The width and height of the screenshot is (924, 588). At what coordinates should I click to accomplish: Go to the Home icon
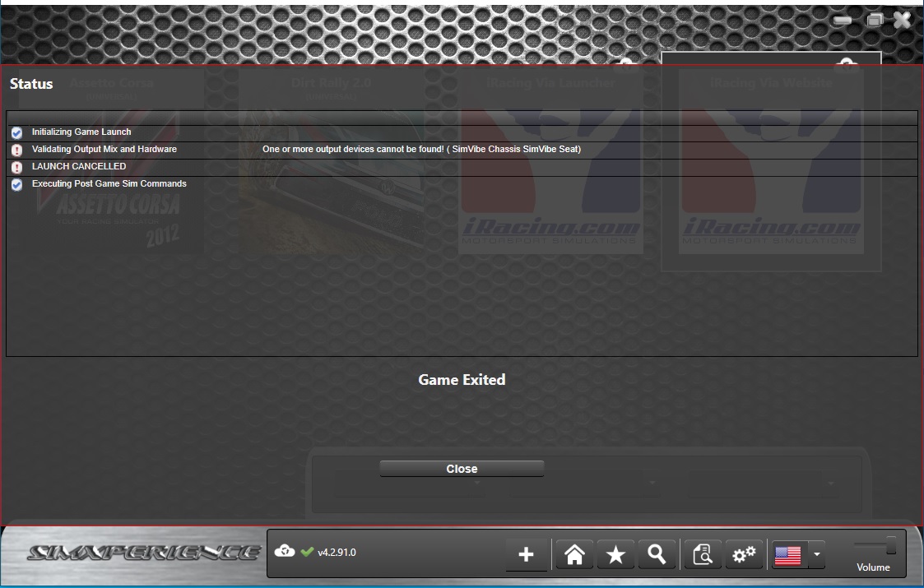(x=574, y=554)
